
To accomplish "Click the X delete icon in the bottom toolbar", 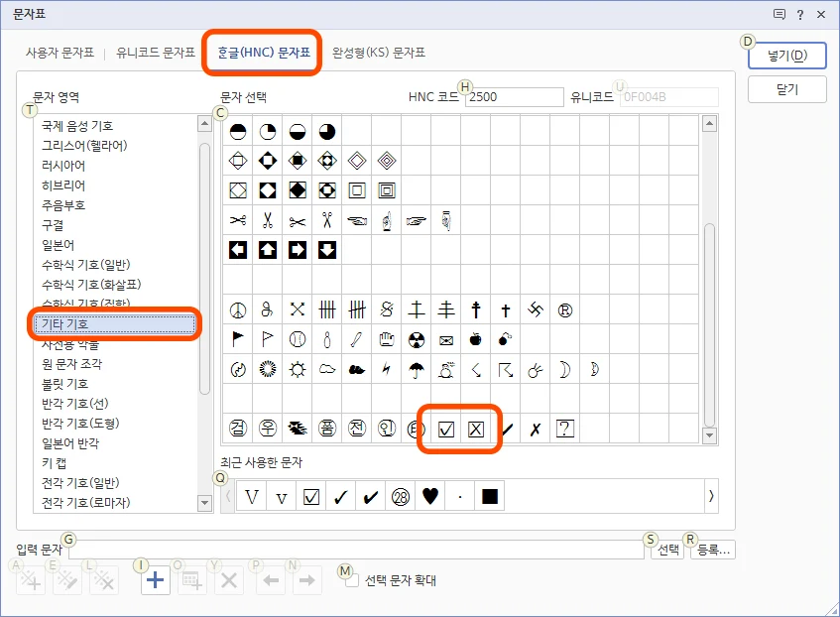I will 227,579.
